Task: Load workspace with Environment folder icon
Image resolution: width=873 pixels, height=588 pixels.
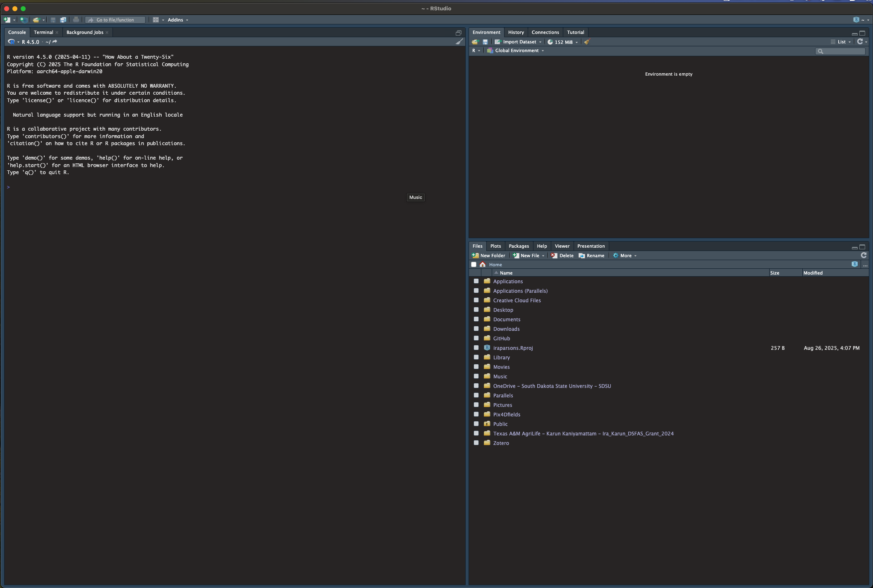Action: point(475,42)
